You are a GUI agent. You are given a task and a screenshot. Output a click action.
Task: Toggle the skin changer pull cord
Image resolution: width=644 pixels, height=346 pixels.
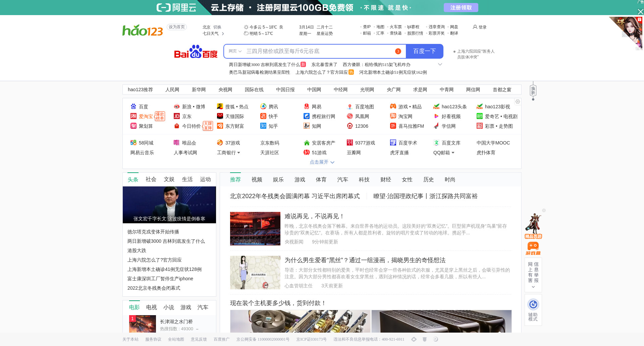533,91
